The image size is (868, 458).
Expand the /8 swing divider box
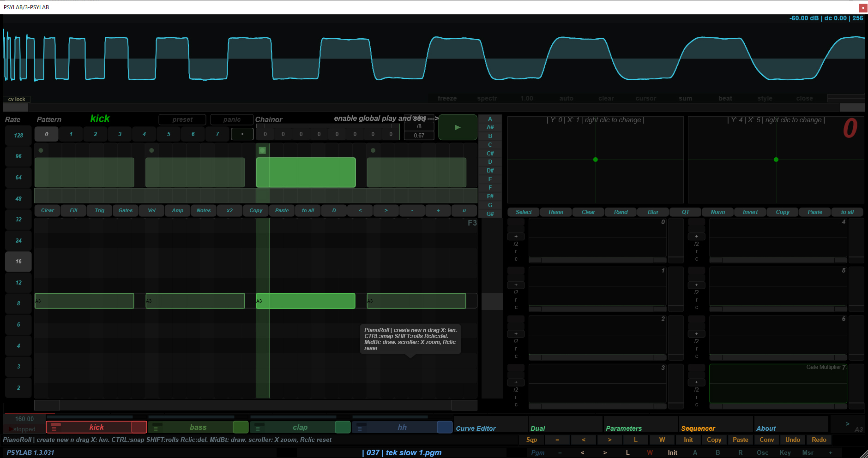419,126
